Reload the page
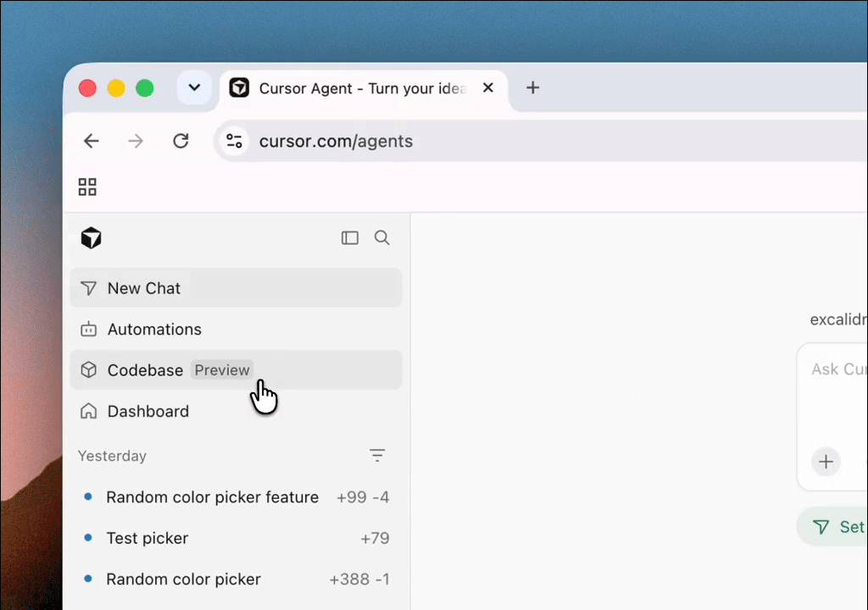868x610 pixels. (x=181, y=141)
